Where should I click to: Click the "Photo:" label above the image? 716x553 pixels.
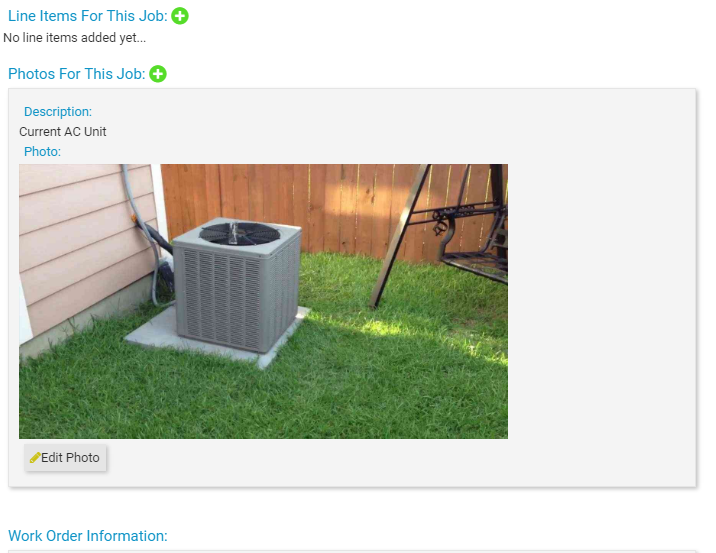tap(42, 152)
